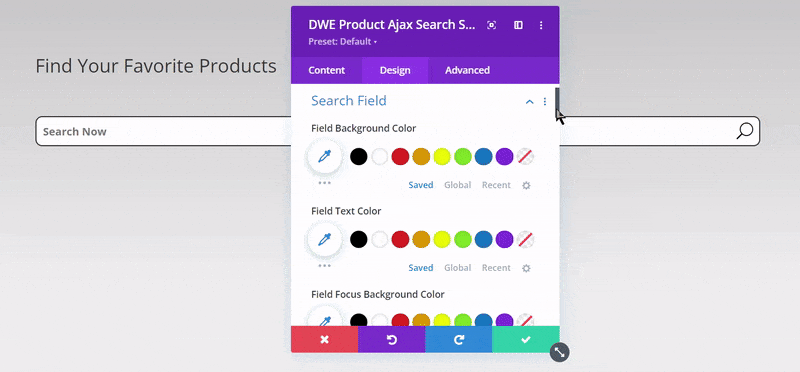Click the Find Your Favorite Products heading

(x=156, y=66)
